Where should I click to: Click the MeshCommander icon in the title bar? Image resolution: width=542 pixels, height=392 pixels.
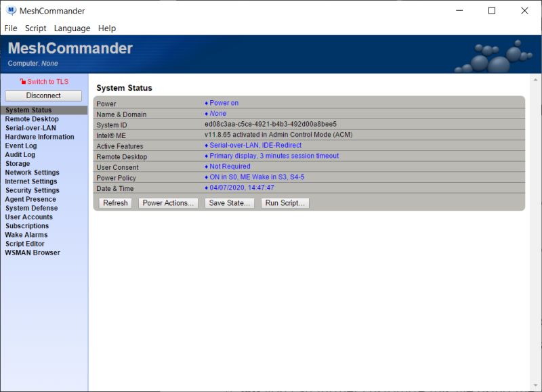tap(9, 10)
